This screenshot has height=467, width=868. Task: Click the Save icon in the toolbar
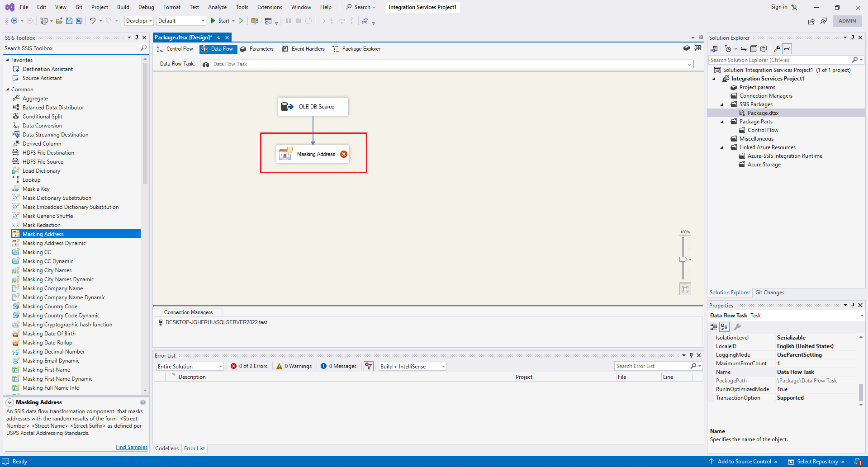pos(69,21)
